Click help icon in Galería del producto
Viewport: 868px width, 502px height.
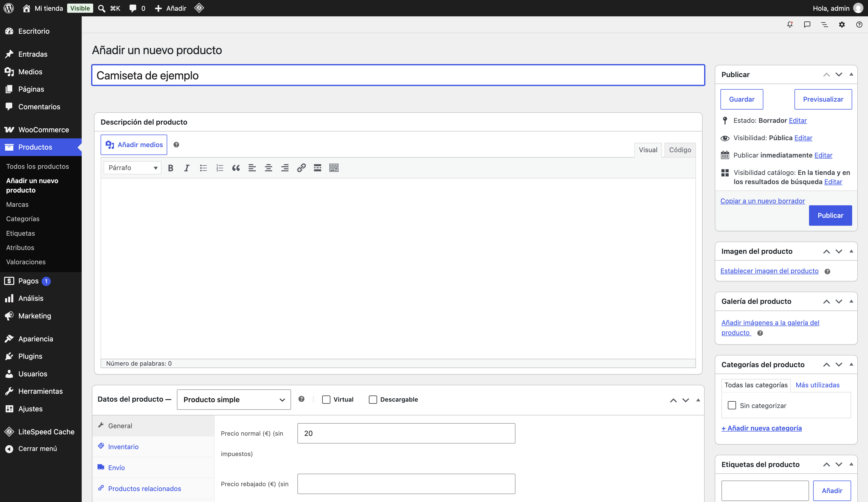[760, 333]
